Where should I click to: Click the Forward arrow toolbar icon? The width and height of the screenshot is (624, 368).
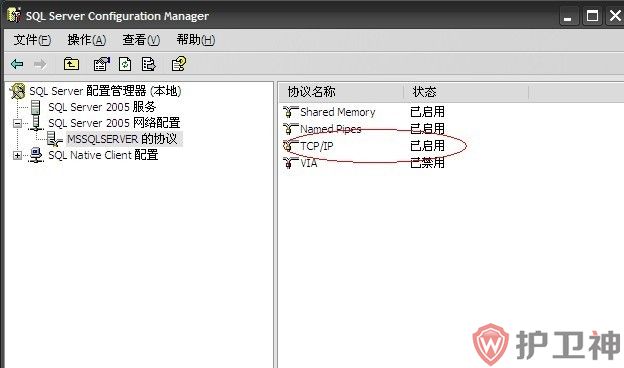click(x=40, y=64)
